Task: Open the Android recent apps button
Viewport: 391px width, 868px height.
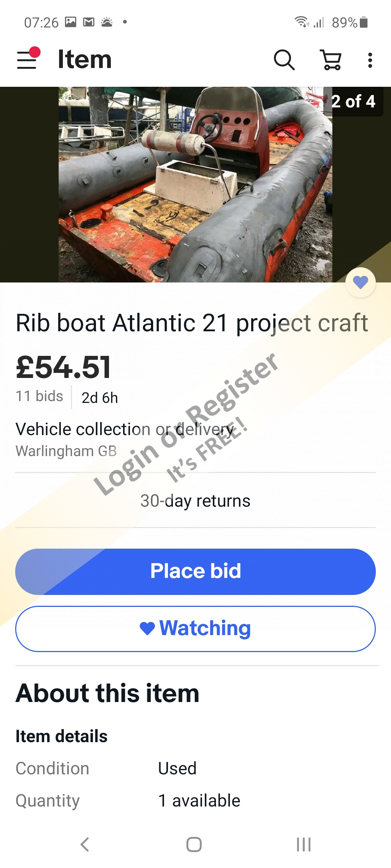Action: [303, 844]
